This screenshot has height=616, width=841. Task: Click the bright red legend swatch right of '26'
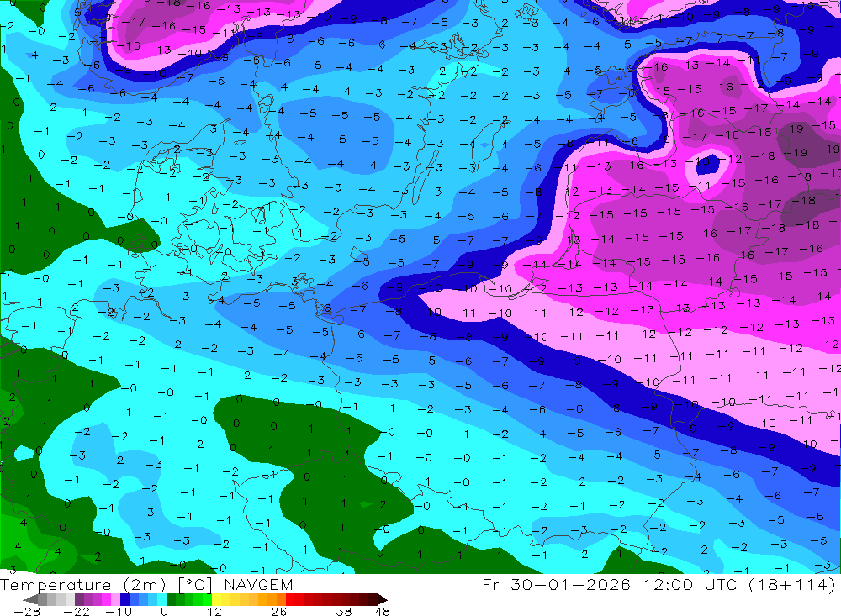coord(290,599)
